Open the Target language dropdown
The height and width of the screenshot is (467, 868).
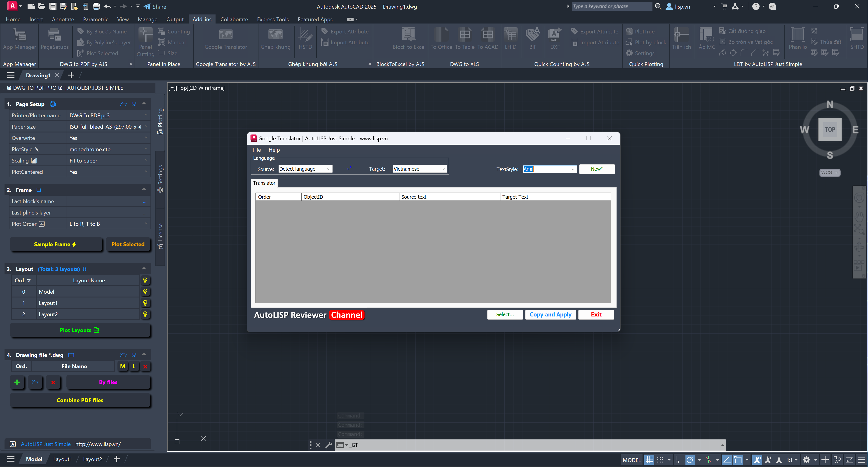click(x=443, y=169)
